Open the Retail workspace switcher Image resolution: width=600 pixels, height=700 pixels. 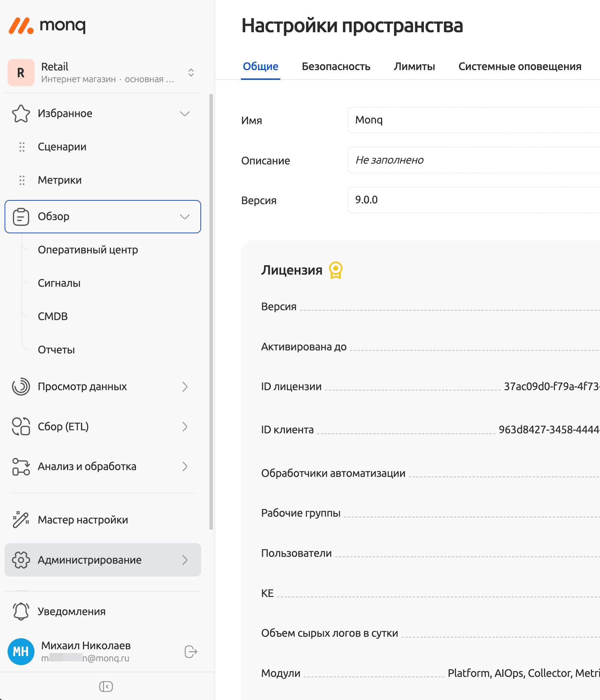(x=191, y=72)
